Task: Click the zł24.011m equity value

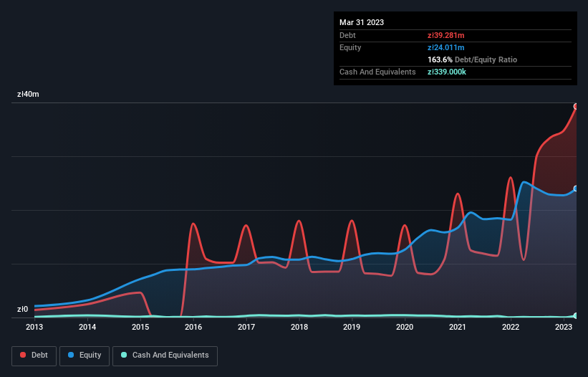Action: (x=446, y=47)
